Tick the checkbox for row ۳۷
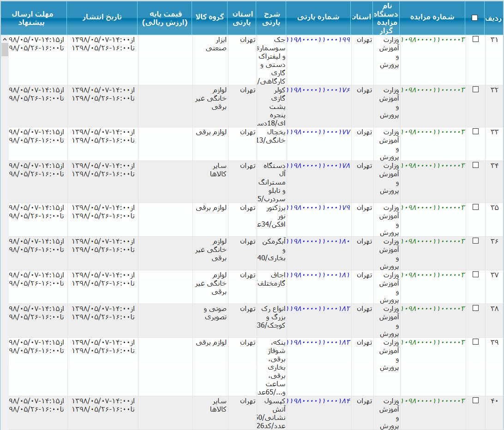The height and width of the screenshot is (430, 504). 475,275
